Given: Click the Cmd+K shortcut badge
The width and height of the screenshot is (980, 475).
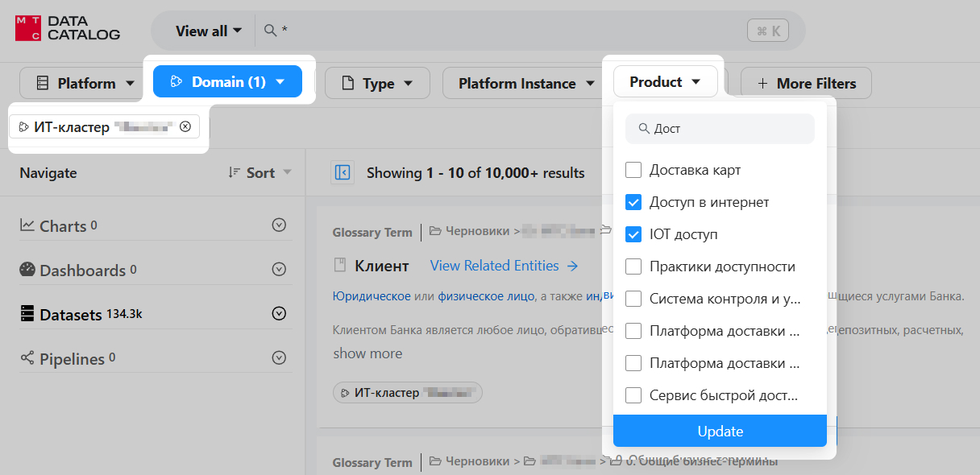Looking at the screenshot, I should pos(767,31).
